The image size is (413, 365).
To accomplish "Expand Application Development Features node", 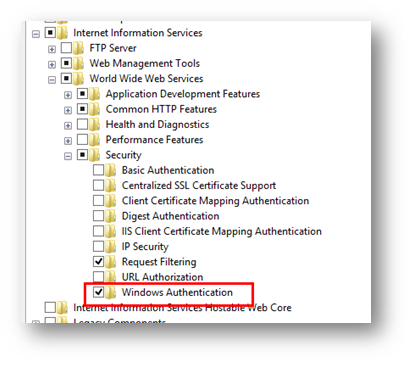I will (x=68, y=95).
